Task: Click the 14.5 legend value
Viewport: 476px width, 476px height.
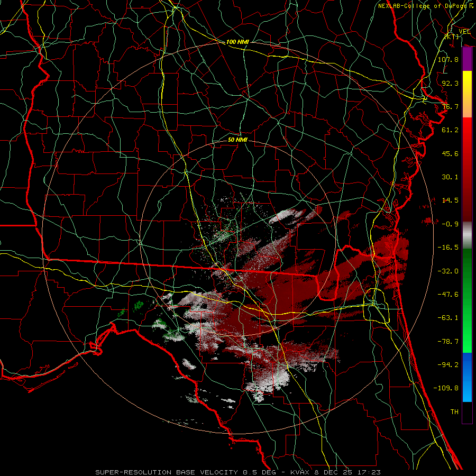Action: [450, 200]
